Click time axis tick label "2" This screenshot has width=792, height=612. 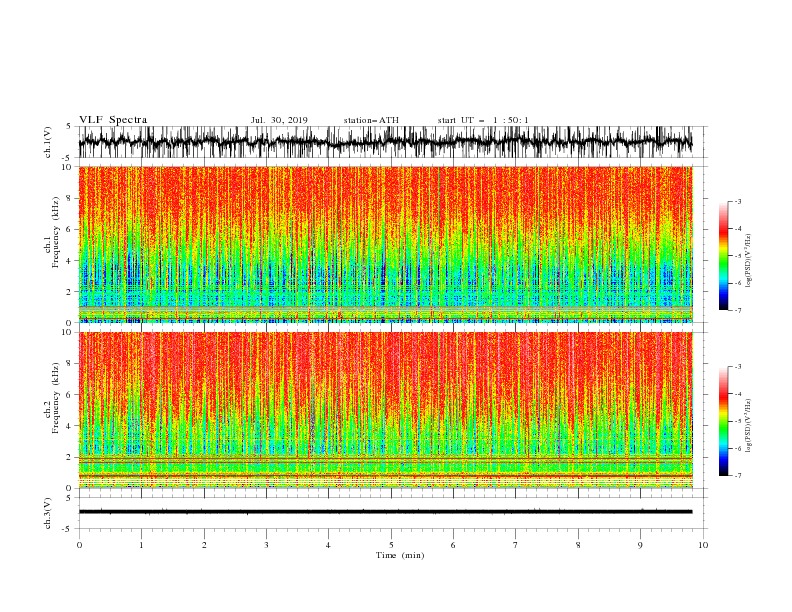pos(204,545)
